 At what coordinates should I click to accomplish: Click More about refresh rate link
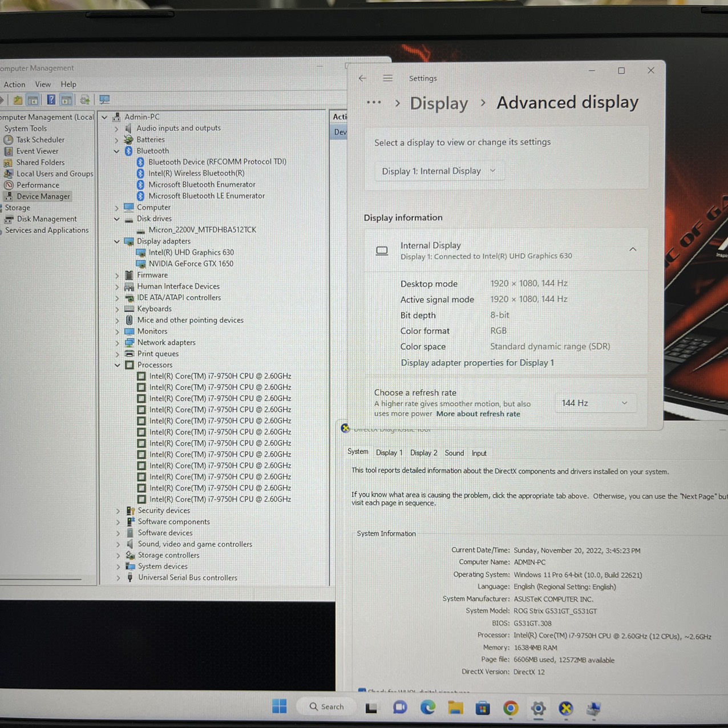pos(478,414)
